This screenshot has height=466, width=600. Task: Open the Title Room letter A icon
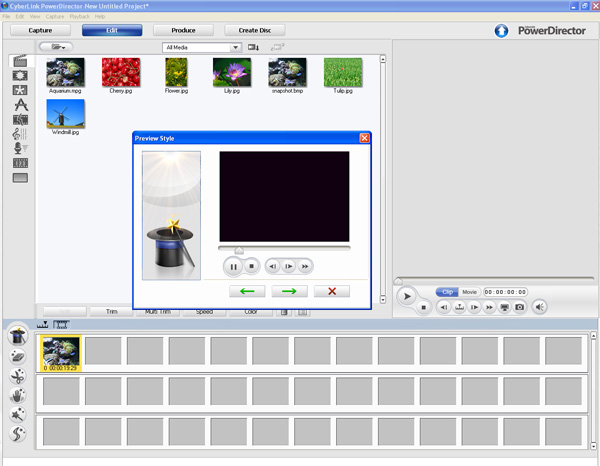tap(21, 104)
